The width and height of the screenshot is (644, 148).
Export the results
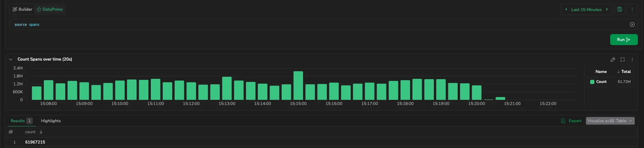click(x=571, y=121)
